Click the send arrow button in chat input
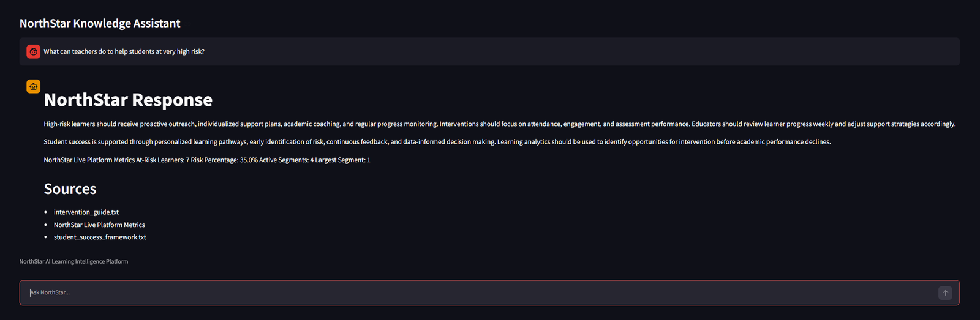This screenshot has width=980, height=320. click(945, 292)
